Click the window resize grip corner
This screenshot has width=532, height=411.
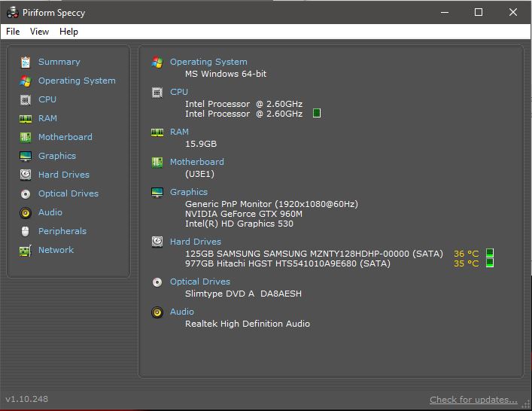coord(526,404)
